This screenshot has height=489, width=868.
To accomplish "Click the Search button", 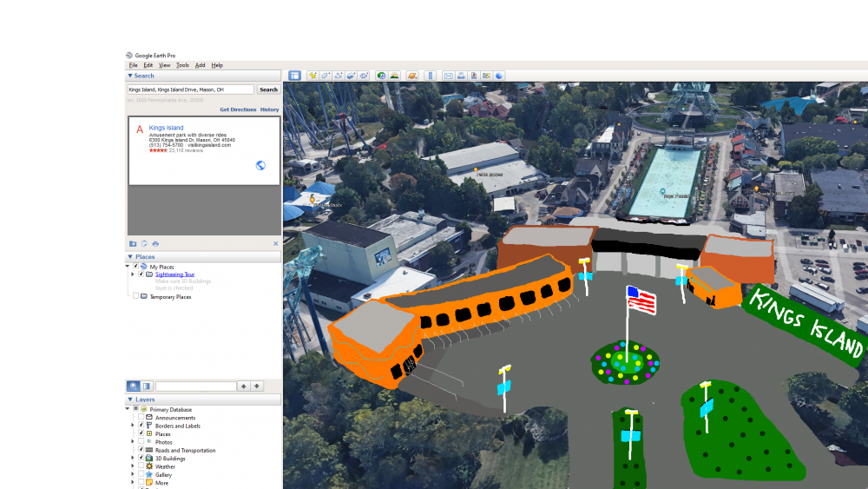I will [x=268, y=89].
